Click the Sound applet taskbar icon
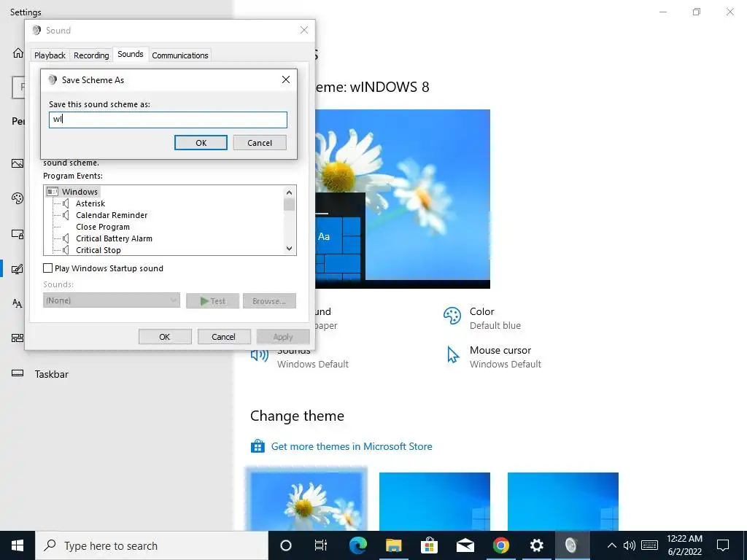747x560 pixels. [x=572, y=545]
